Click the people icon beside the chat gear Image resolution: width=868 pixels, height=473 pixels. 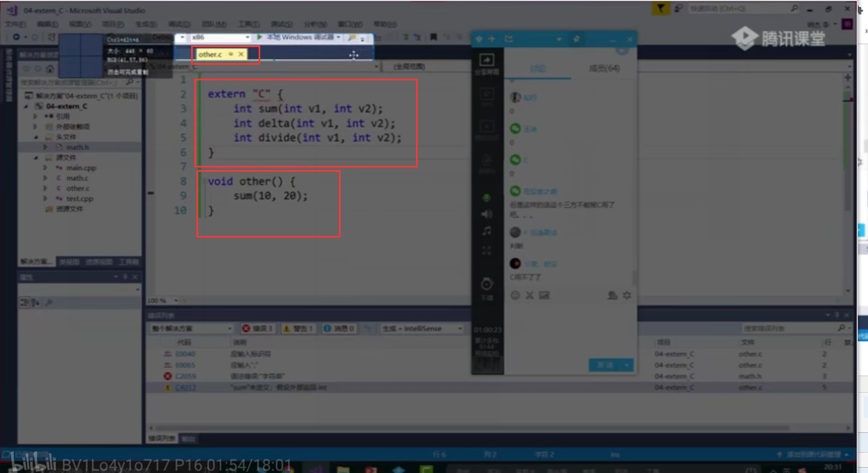pos(613,295)
